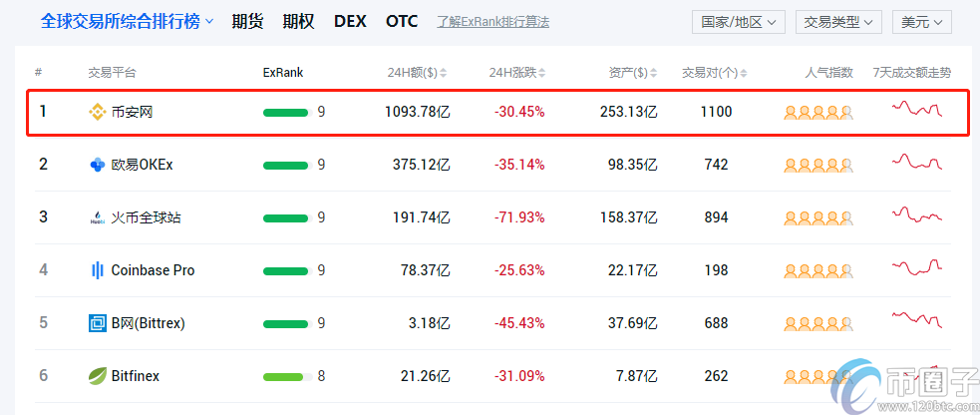The width and height of the screenshot is (980, 415).
Task: Click the Huobi (火币全球站) logo icon
Action: pos(98,217)
